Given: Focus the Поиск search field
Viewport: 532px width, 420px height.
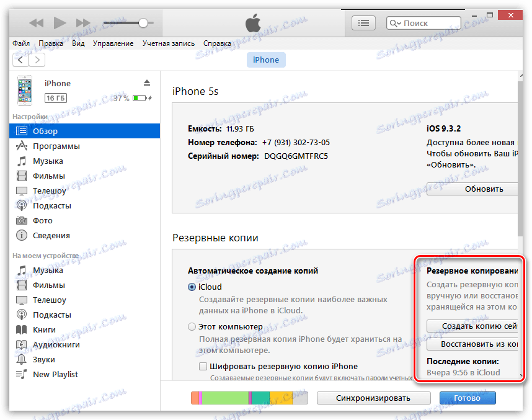Looking at the screenshot, I should tap(423, 23).
